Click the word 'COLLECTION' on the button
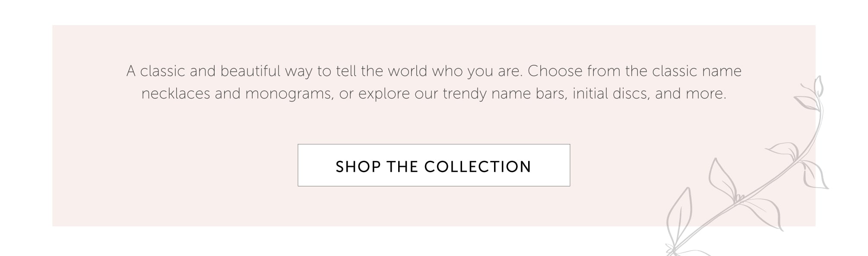Viewport: 868px width, 256px height. [x=478, y=166]
